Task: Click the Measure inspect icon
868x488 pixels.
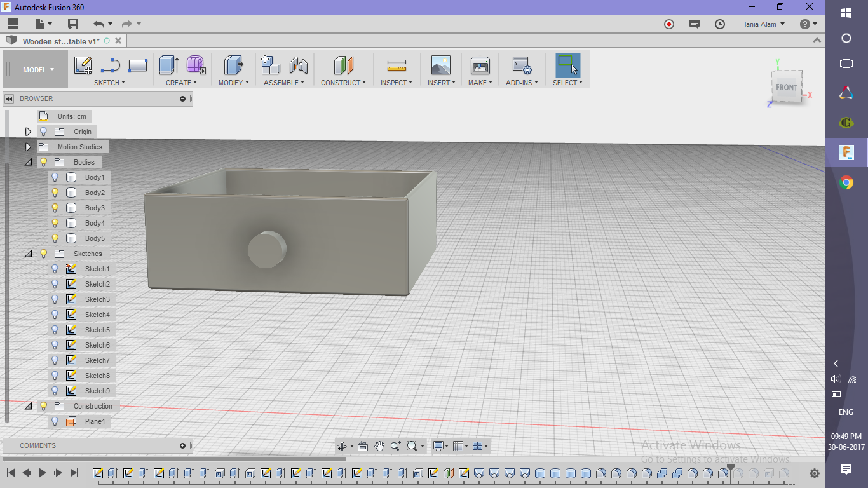Action: click(x=397, y=65)
